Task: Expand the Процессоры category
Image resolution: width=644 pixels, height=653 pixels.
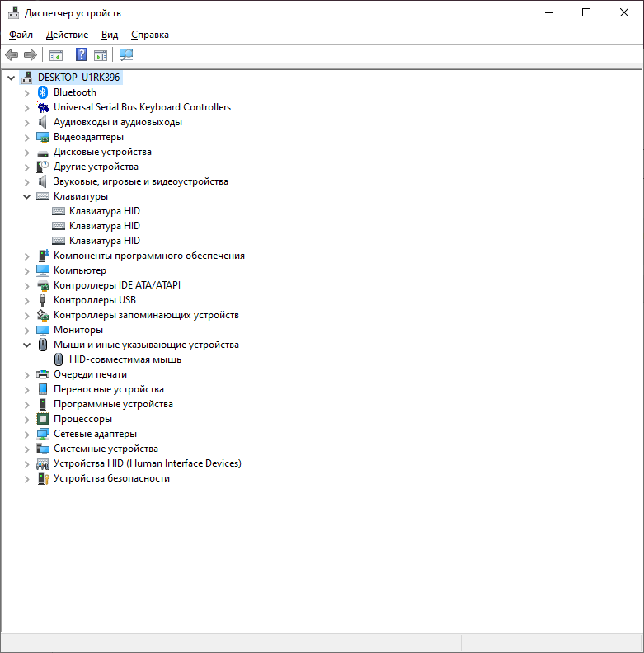Action: [27, 420]
